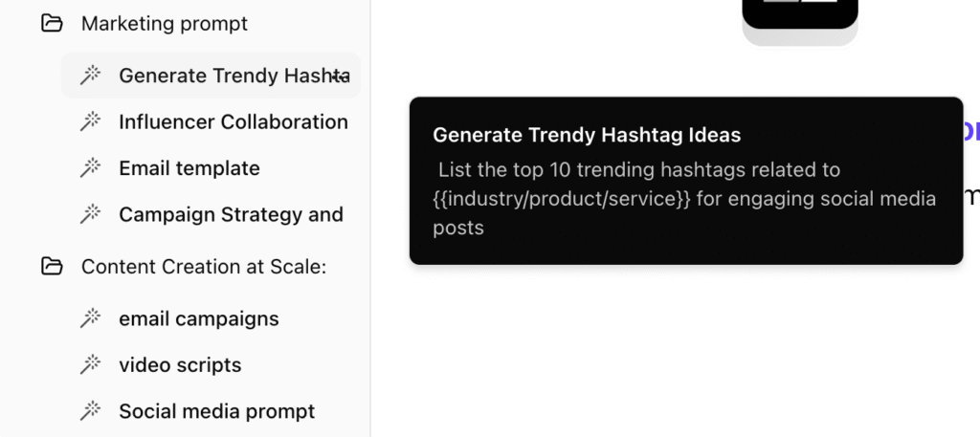Click the Marketing prompt folder icon
Viewport: 980px width, 437px height.
point(52,24)
